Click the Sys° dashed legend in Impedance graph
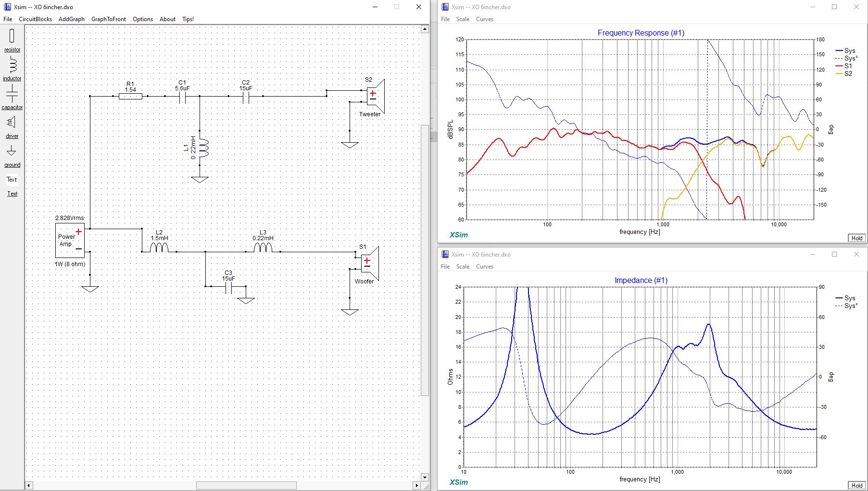This screenshot has width=868, height=491. [x=846, y=306]
